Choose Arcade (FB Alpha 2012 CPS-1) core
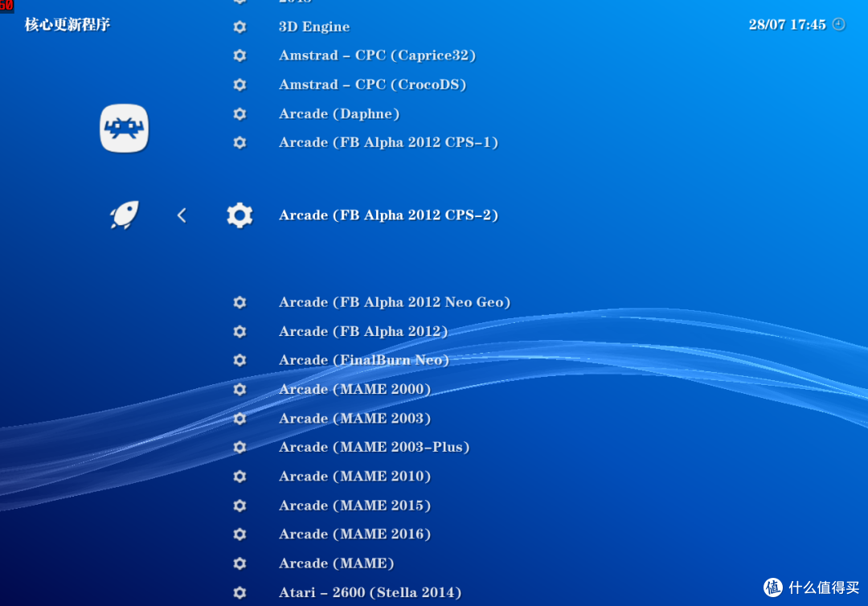 click(388, 142)
